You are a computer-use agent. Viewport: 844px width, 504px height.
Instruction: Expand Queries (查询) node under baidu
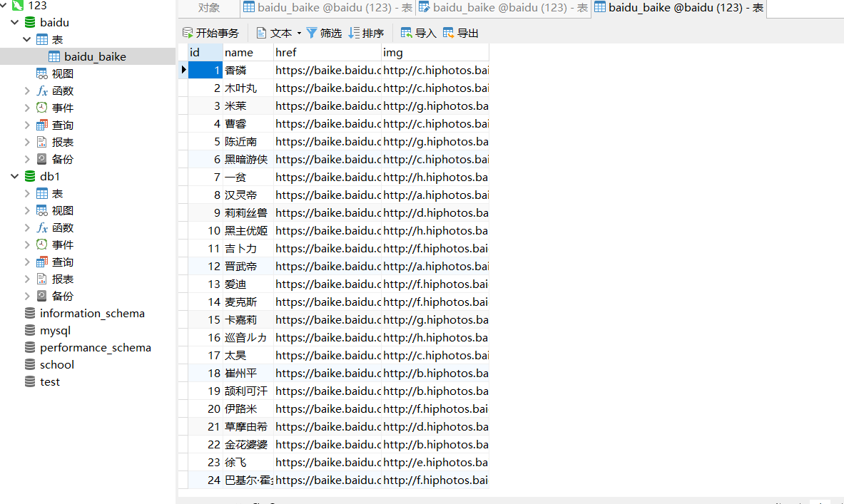27,125
